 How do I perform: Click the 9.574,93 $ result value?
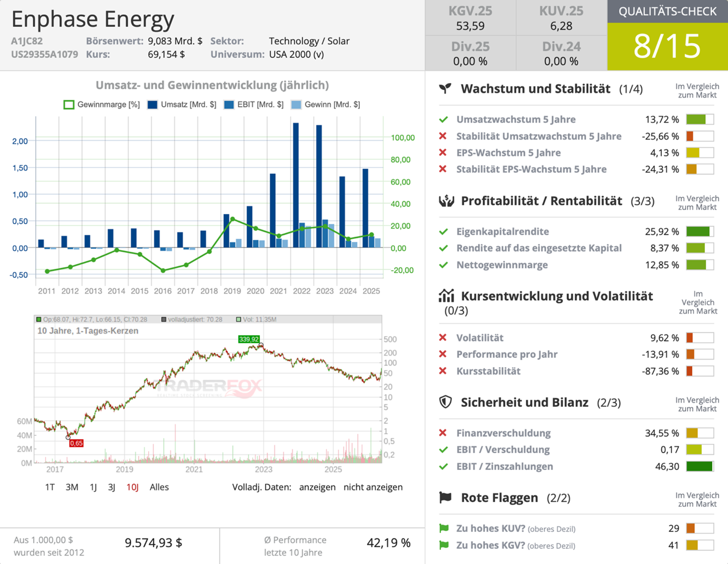point(153,542)
